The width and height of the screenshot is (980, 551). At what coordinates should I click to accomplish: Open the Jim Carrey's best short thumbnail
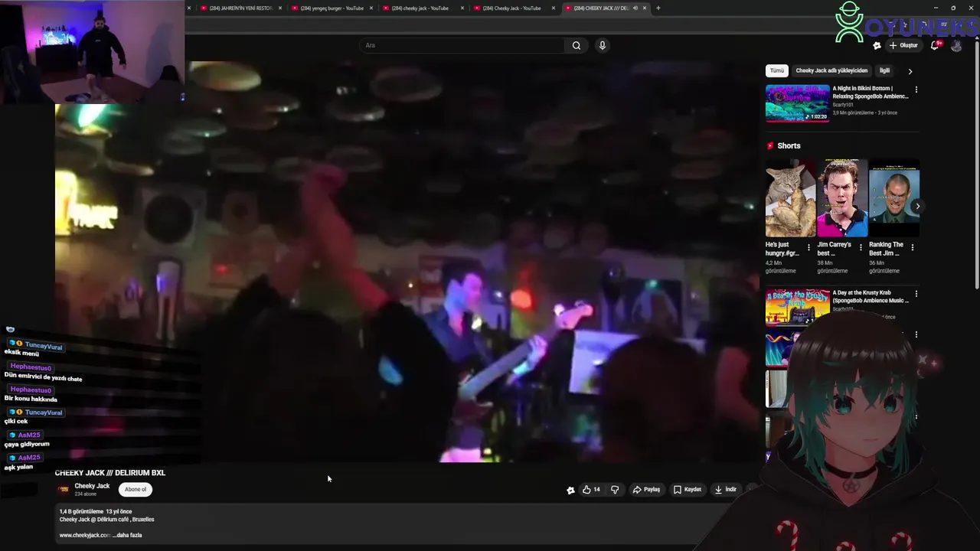point(842,198)
